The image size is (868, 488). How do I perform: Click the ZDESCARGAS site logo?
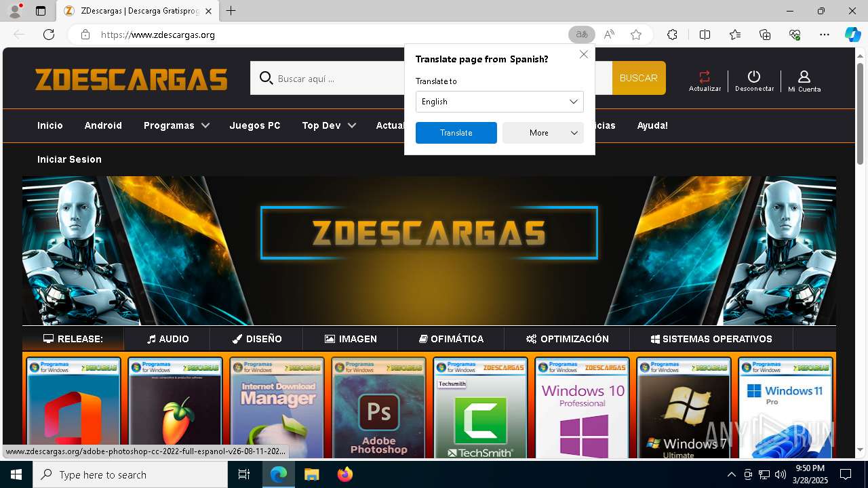pyautogui.click(x=132, y=79)
